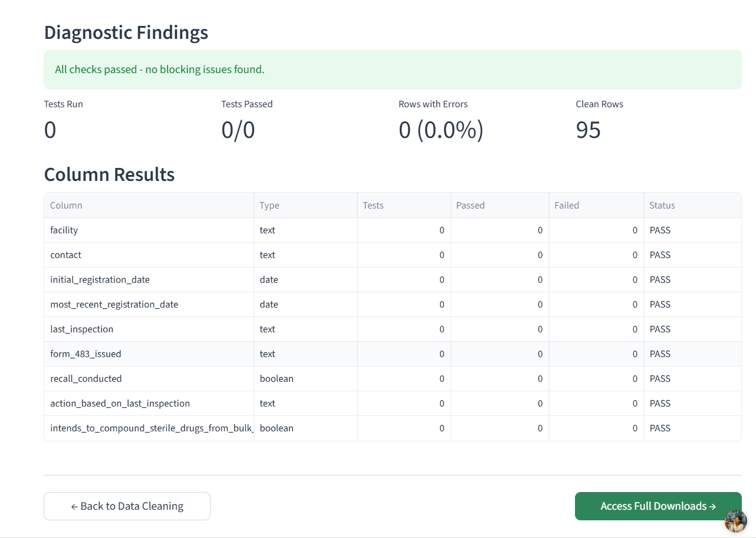Select the facility row in Column Results
Viewport: 756px width, 538px height.
click(64, 230)
